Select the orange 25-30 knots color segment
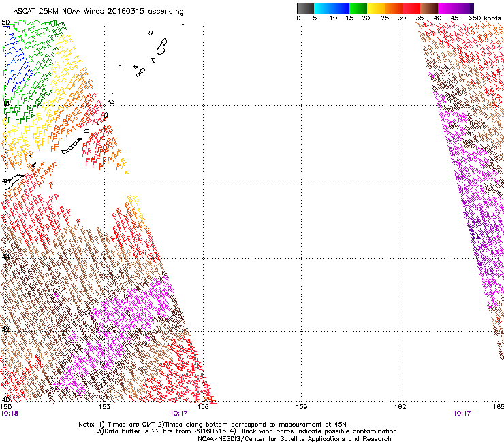 pyautogui.click(x=394, y=8)
